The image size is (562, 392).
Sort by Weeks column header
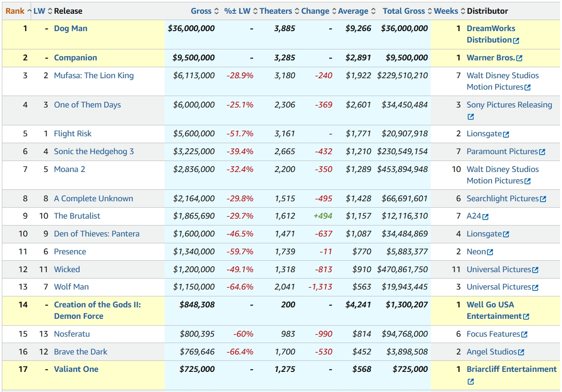446,11
